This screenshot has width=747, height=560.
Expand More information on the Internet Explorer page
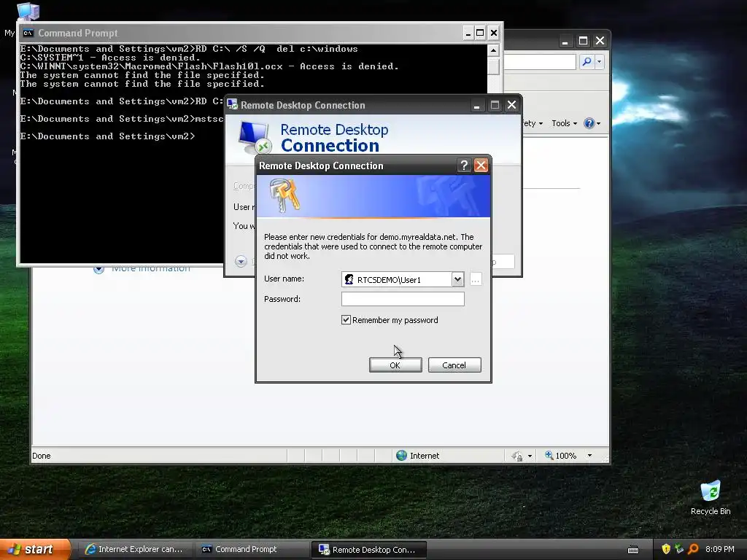(98, 269)
